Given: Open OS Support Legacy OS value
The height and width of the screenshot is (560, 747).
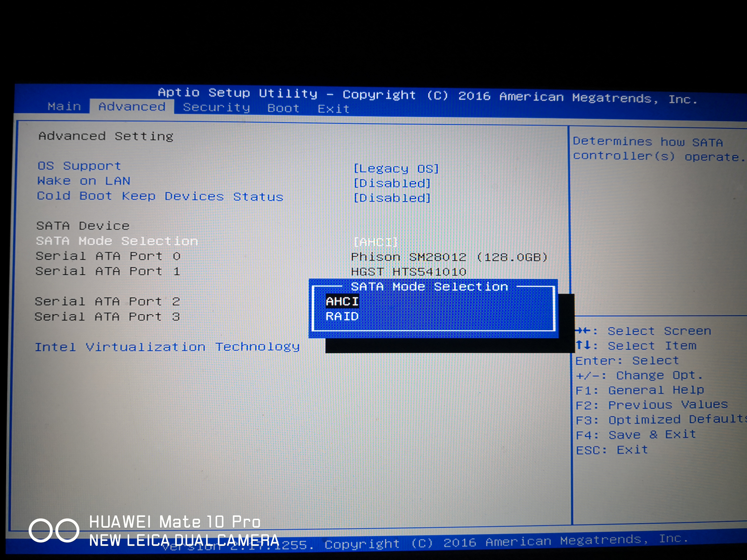Looking at the screenshot, I should pyautogui.click(x=396, y=168).
